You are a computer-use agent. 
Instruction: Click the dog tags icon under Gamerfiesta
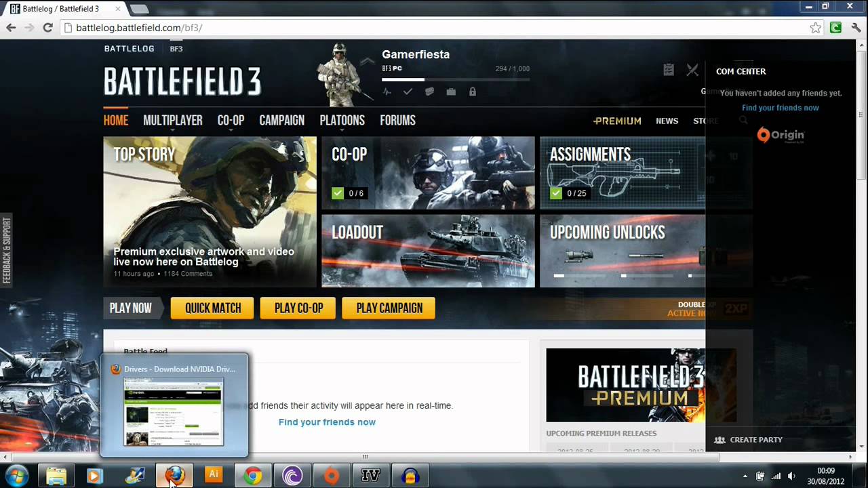[x=429, y=91]
